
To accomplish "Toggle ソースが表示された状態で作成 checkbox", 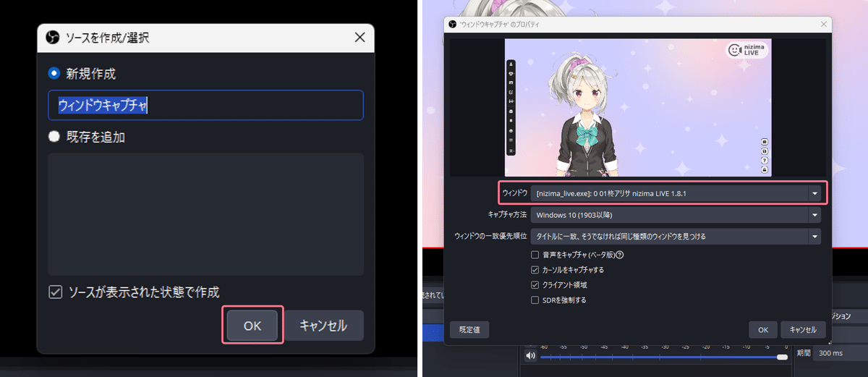I will click(x=55, y=292).
